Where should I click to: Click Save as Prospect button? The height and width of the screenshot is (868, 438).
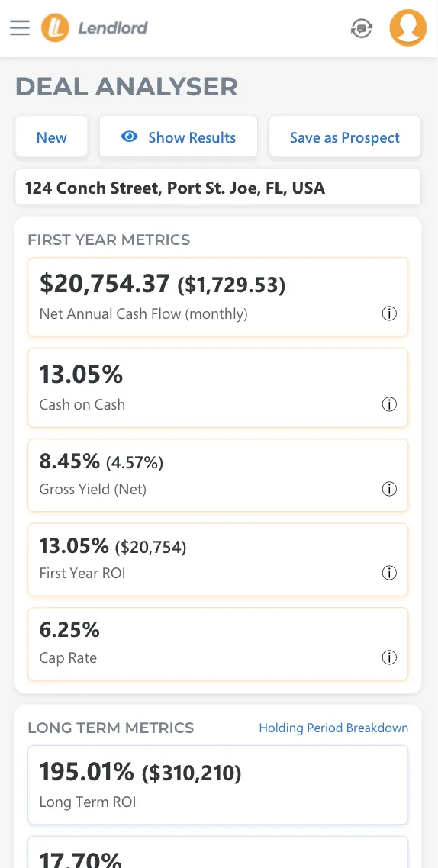coord(345,137)
